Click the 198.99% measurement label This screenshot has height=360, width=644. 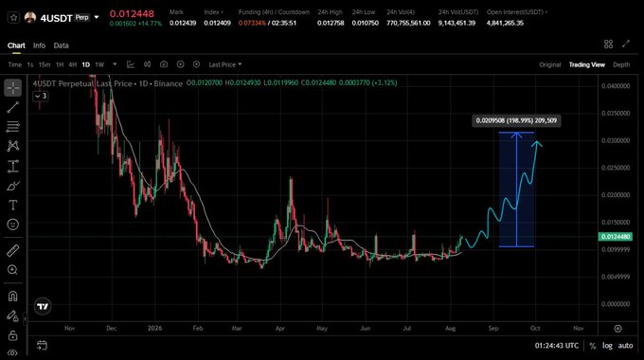516,121
